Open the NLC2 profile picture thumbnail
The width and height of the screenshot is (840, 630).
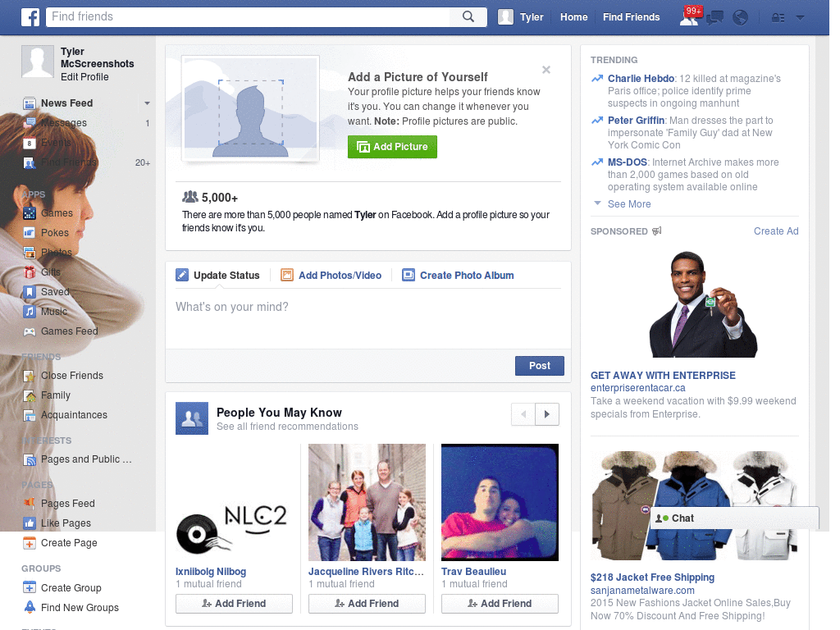[x=234, y=503]
